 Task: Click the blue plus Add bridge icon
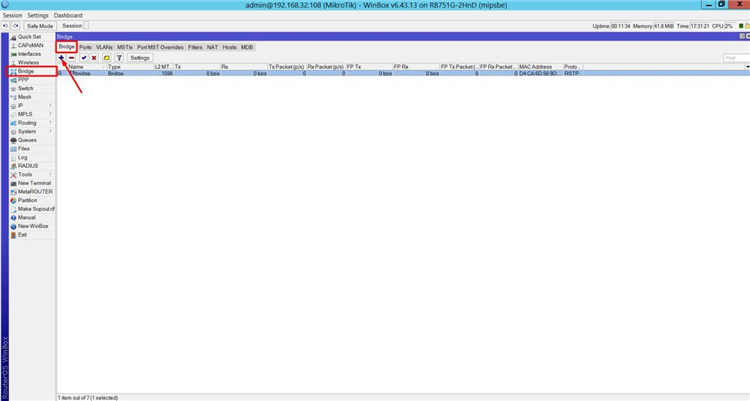point(61,58)
